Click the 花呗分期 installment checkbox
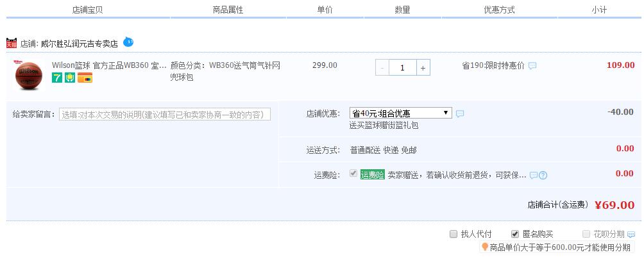 point(586,234)
